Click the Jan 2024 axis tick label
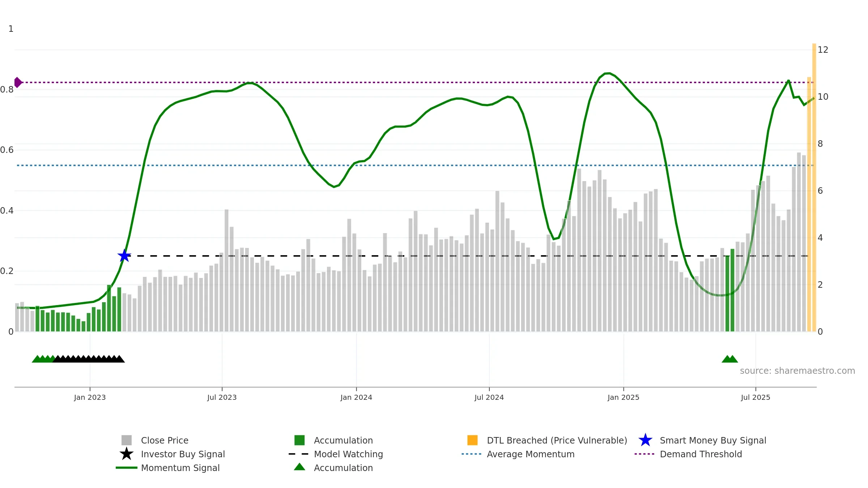 [356, 398]
